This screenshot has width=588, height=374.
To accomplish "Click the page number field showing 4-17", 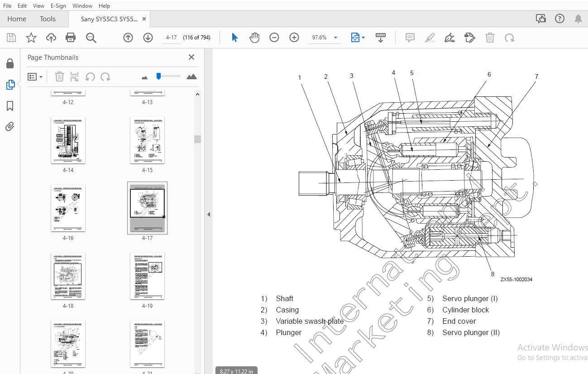I will (172, 38).
